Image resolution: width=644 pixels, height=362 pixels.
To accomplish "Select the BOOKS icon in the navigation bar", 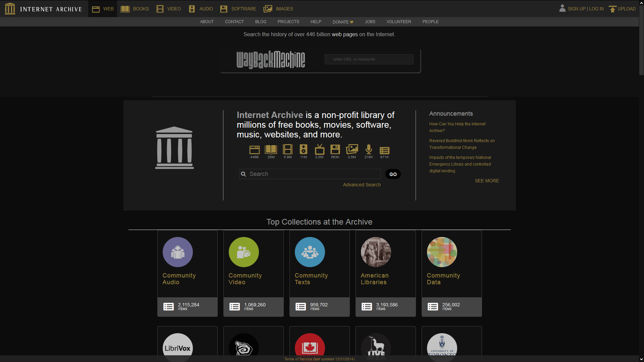I will (x=125, y=9).
